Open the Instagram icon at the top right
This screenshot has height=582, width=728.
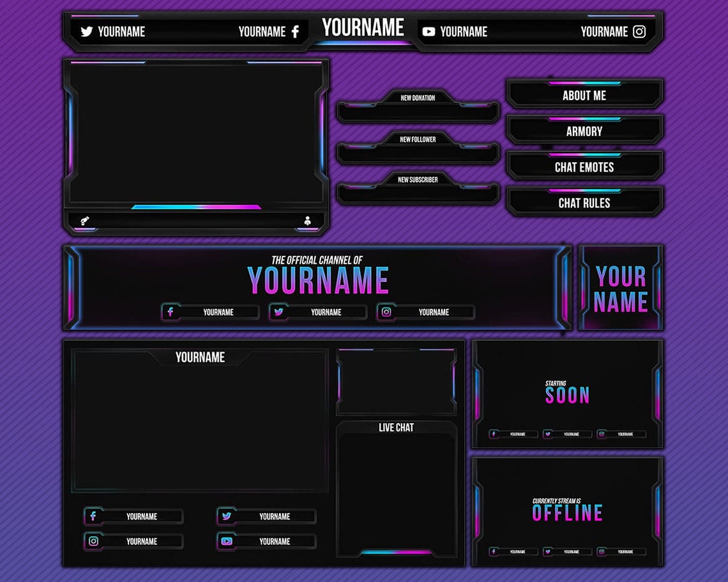click(638, 31)
